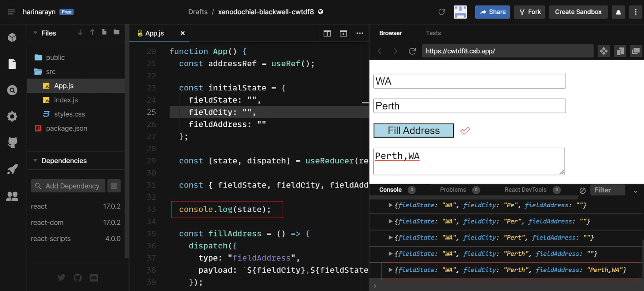Click the new file icon in Files header
The height and width of the screenshot is (291, 644).
(104, 32)
